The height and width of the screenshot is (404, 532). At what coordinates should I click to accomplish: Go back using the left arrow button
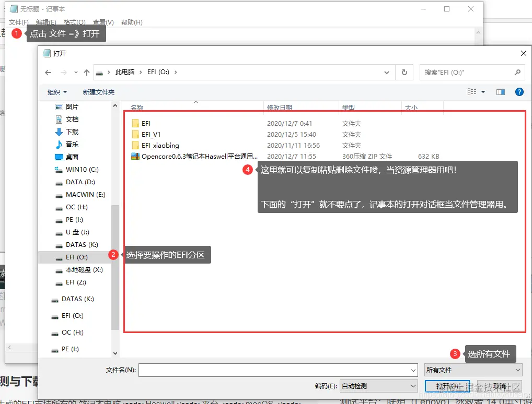point(48,72)
